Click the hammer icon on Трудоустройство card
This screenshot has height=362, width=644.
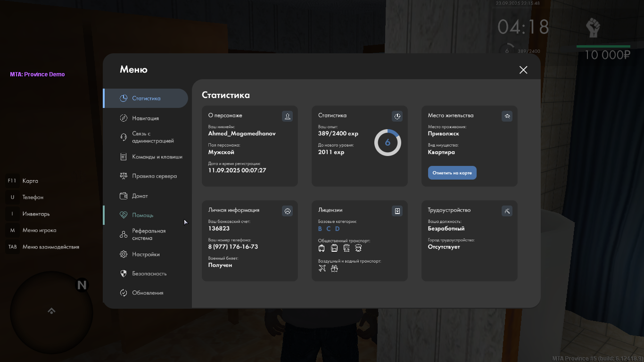point(507,211)
